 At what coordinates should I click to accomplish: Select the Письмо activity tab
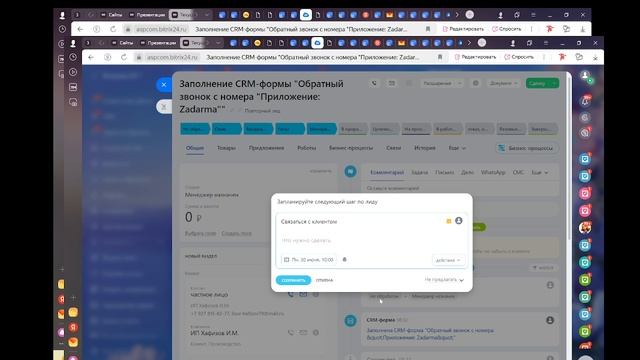pyautogui.click(x=444, y=173)
